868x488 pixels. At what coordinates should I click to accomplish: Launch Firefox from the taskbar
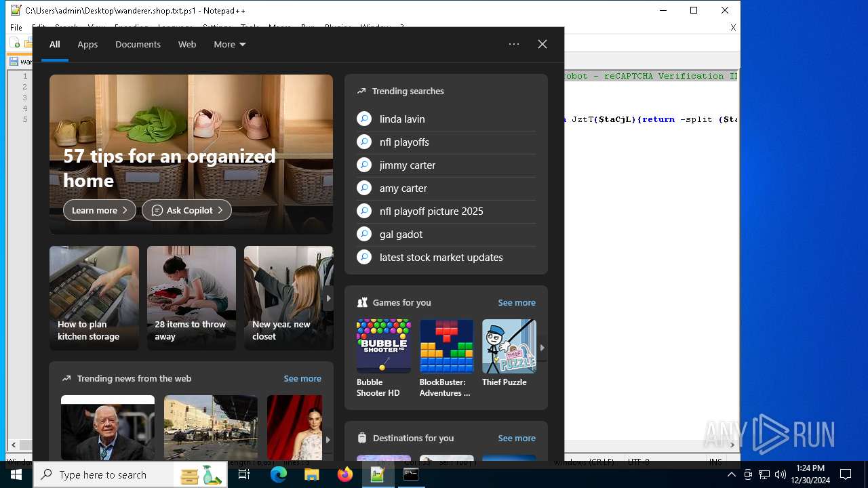point(345,474)
